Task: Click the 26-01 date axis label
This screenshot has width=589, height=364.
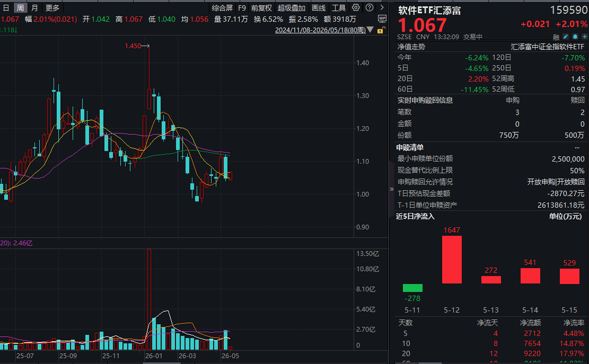Action: pos(154,356)
